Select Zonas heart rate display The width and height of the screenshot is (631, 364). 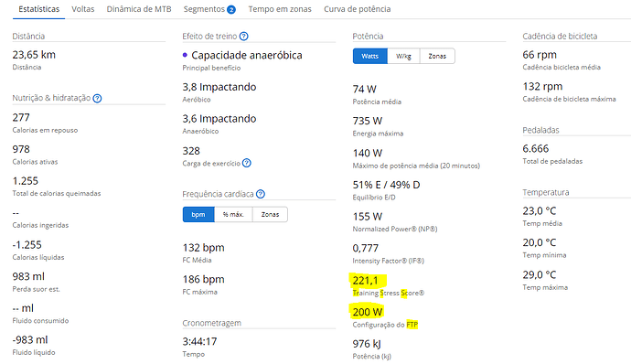270,215
